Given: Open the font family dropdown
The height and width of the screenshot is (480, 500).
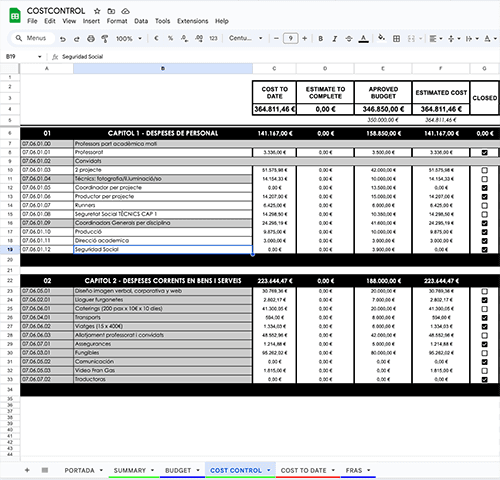Looking at the screenshot, I should click(245, 38).
